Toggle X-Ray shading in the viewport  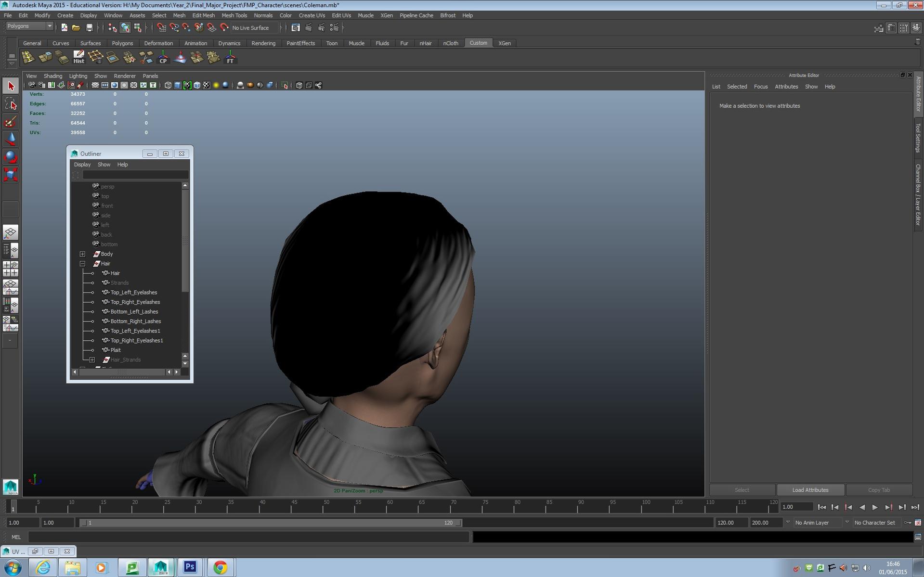[260, 85]
